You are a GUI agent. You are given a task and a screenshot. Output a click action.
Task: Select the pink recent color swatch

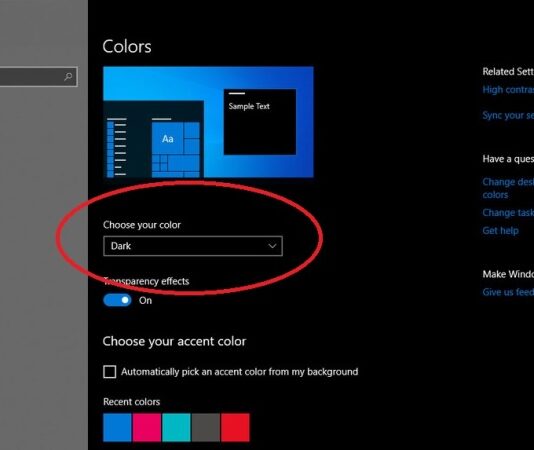[147, 428]
